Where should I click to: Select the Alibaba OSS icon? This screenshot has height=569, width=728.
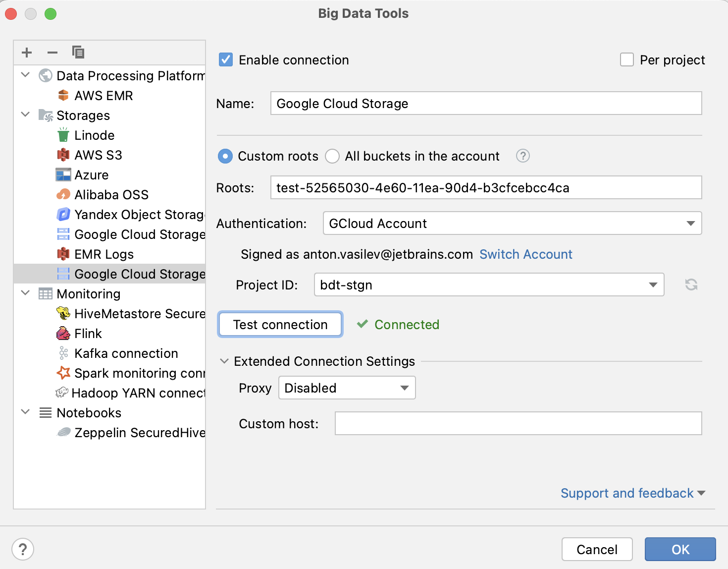coord(64,194)
